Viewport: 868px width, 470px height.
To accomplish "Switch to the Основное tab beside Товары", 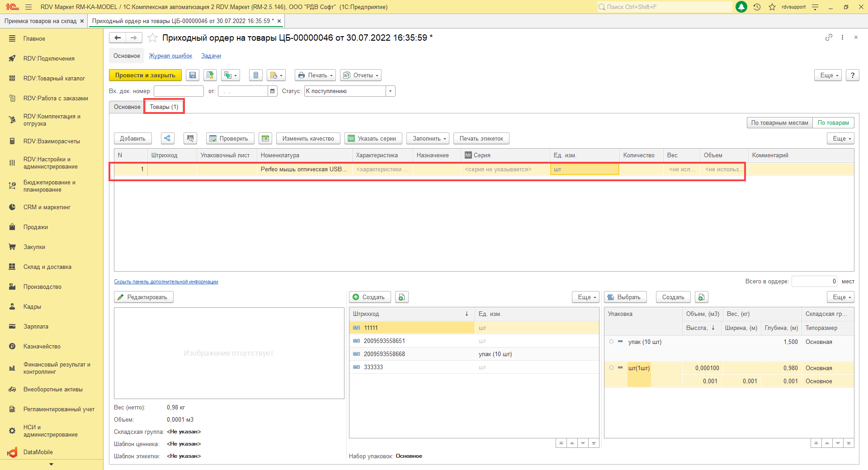I will (x=127, y=107).
